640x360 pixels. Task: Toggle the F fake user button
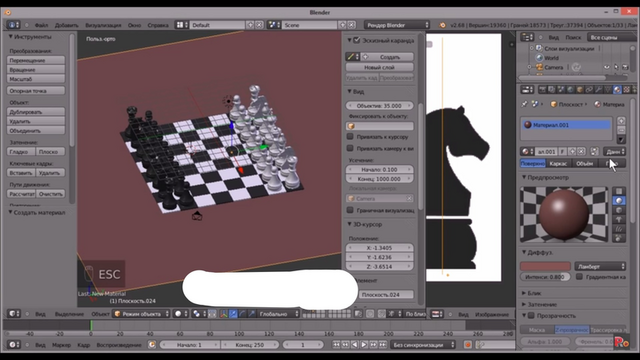pos(562,151)
